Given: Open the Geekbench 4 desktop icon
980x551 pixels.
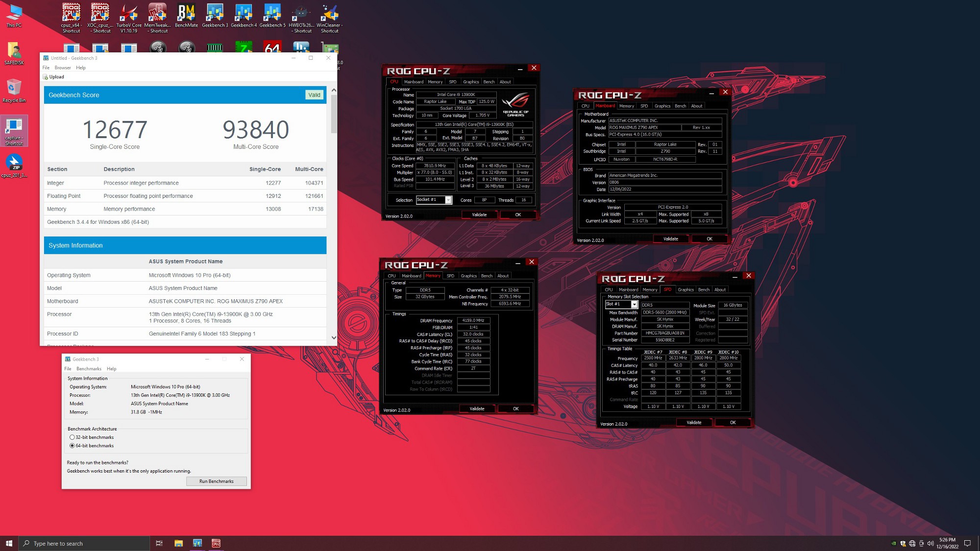Looking at the screenshot, I should coord(244,15).
